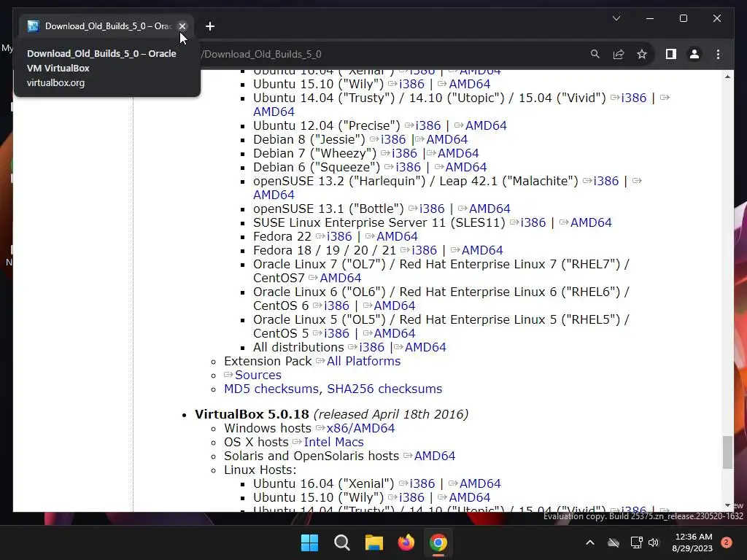The width and height of the screenshot is (747, 560).
Task: Open Windows taskbar search
Action: coord(342,542)
